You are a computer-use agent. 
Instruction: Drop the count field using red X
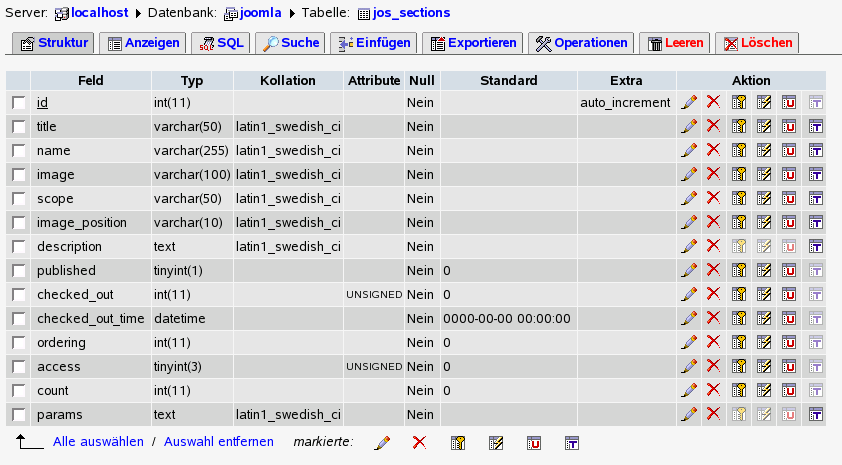(713, 390)
